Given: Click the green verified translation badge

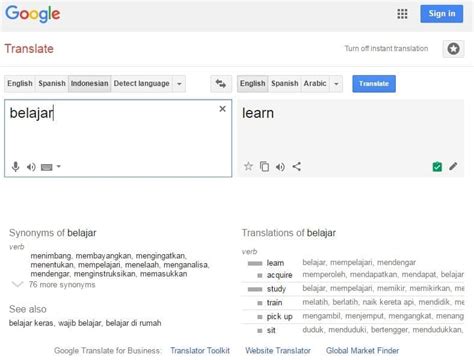Looking at the screenshot, I should (437, 166).
